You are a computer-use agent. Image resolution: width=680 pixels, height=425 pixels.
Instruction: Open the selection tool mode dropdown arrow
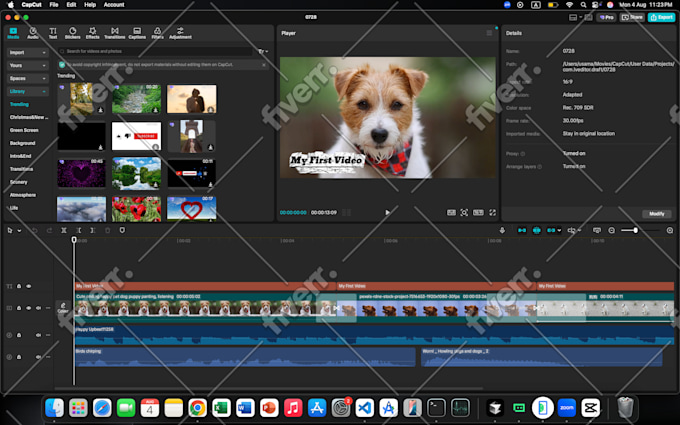click(20, 231)
